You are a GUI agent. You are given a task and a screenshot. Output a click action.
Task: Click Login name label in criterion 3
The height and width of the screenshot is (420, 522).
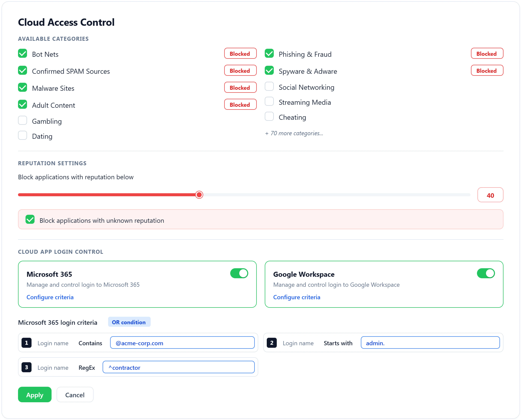53,368
